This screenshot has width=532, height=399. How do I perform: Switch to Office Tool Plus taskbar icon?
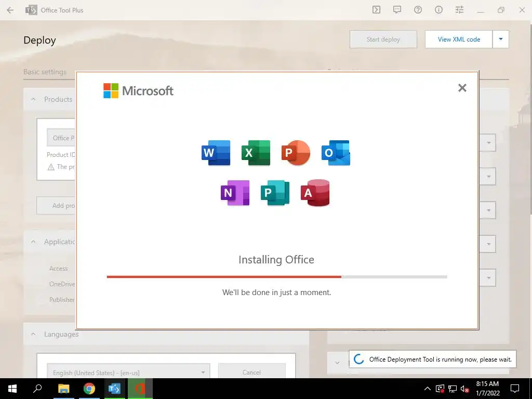point(115,389)
